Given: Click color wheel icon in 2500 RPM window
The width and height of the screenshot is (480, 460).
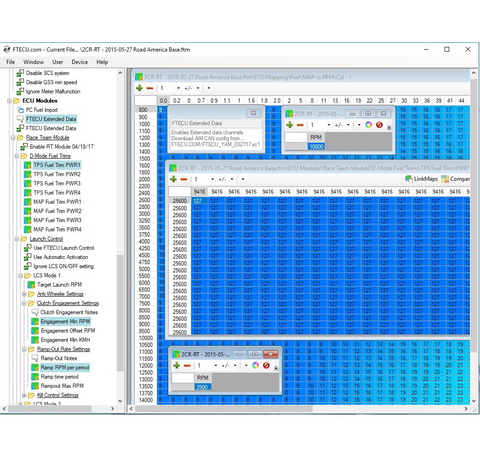Looking at the screenshot, I should point(255,365).
